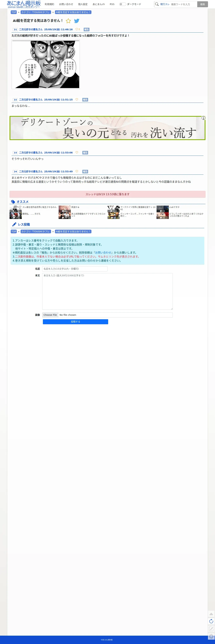Viewport: 215px width, 644px height.
Task: Reload the thread with refresh icon
Action: point(211,621)
